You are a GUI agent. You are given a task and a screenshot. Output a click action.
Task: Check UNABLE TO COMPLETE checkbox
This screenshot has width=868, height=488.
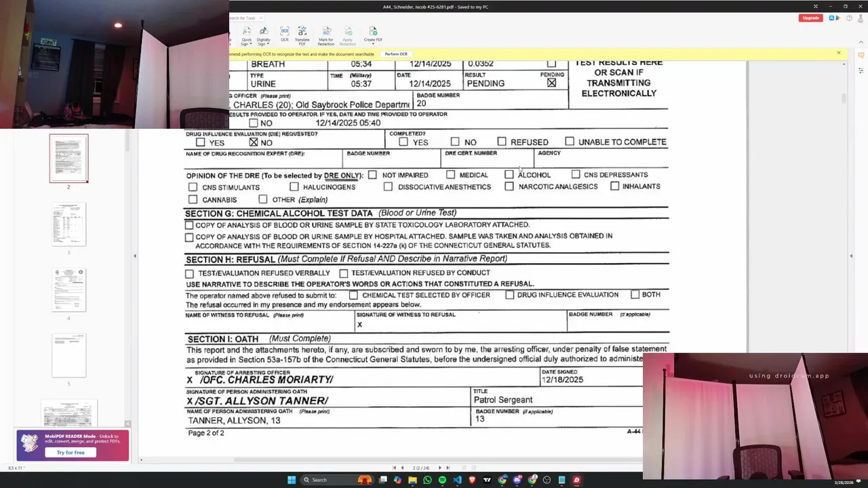pos(570,142)
